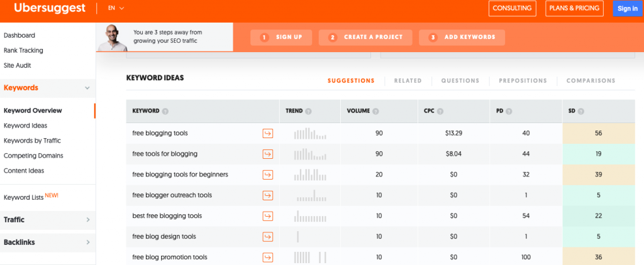Click keyword 'free blogging tools for beginners'

click(x=180, y=175)
